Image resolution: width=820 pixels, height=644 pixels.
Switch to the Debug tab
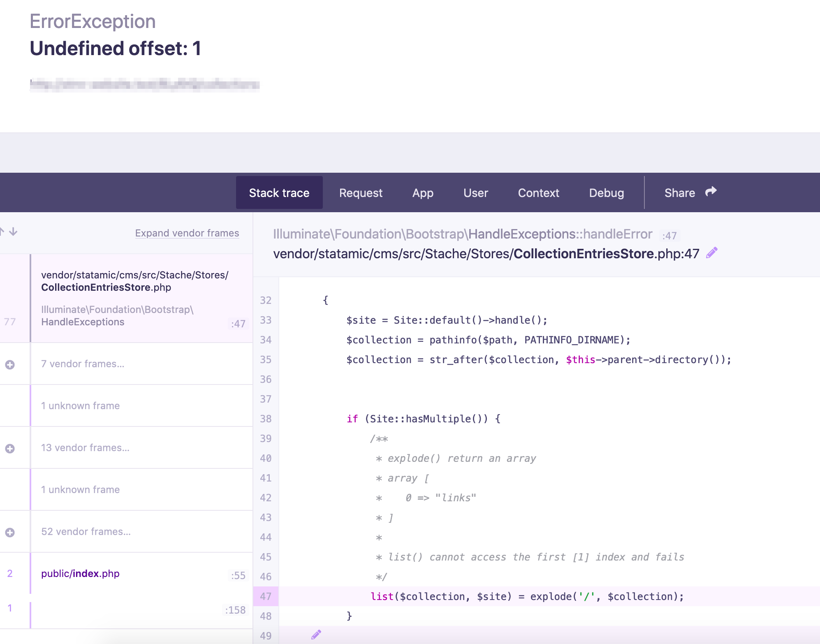point(606,192)
